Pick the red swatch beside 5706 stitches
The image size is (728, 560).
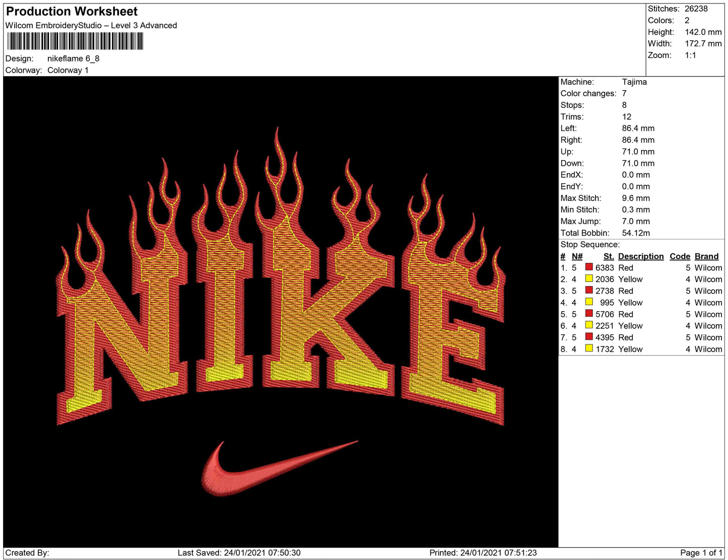(588, 313)
